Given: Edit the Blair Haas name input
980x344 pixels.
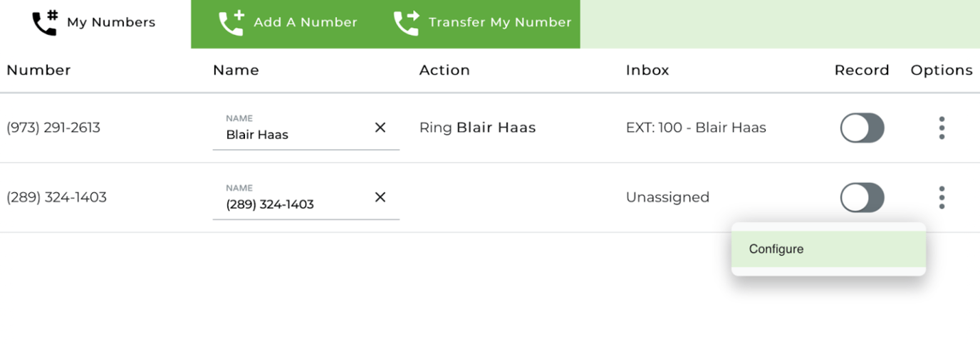Looking at the screenshot, I should pyautogui.click(x=292, y=135).
